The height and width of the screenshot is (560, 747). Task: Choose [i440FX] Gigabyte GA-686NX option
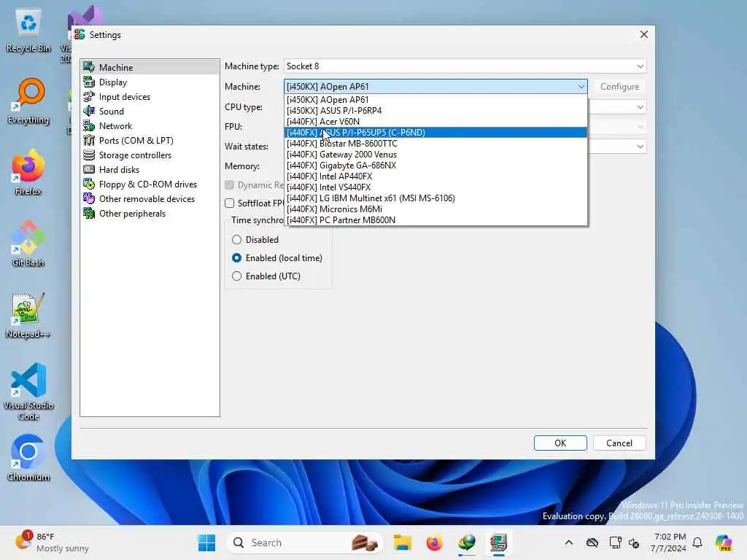(436, 166)
